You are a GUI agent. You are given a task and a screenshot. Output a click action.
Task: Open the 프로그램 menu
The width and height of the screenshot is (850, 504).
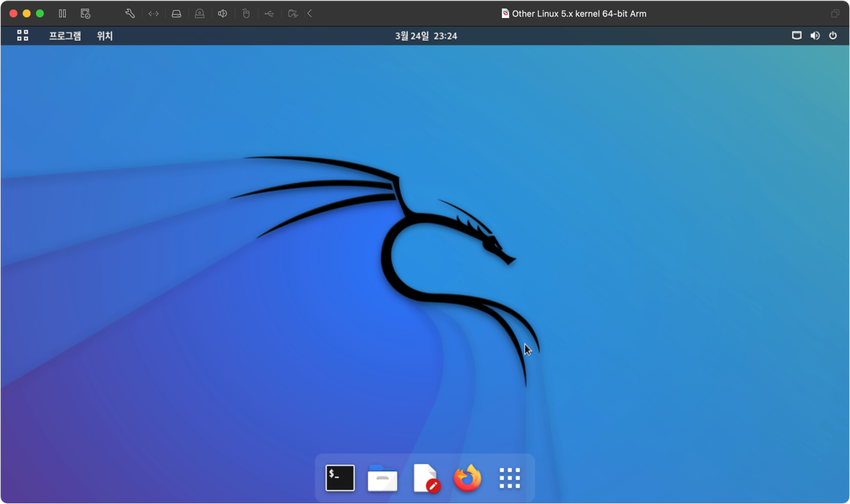point(65,36)
